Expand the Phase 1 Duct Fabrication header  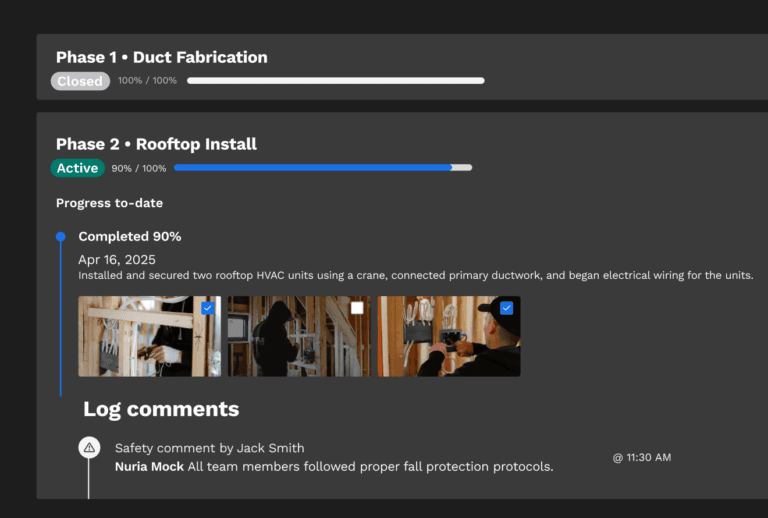(x=162, y=57)
